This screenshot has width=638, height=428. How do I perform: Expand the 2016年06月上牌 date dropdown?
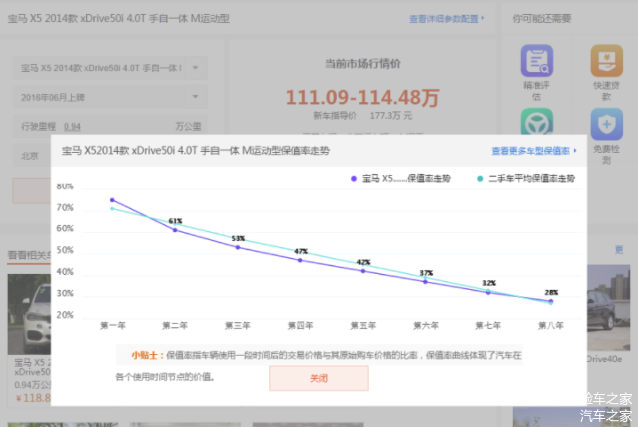pos(195,97)
